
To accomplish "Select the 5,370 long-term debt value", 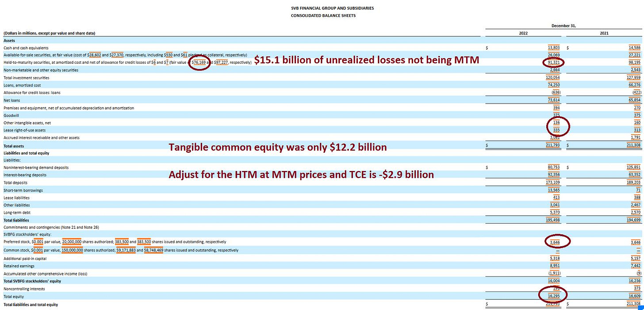I will tap(555, 213).
